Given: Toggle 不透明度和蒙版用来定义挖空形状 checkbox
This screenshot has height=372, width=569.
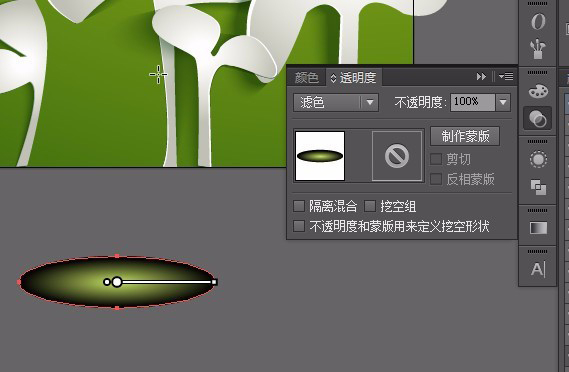Looking at the screenshot, I should point(299,226).
